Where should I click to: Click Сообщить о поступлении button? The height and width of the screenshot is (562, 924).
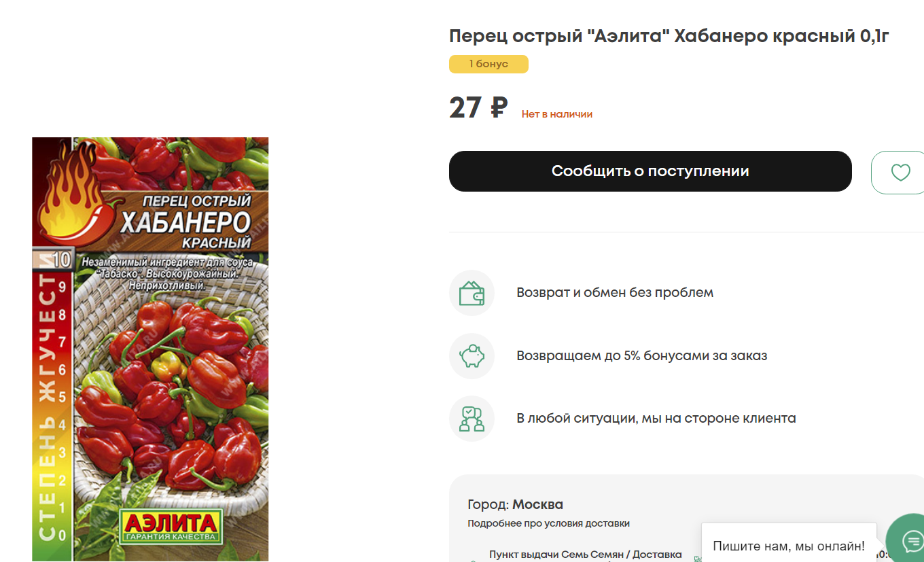650,171
